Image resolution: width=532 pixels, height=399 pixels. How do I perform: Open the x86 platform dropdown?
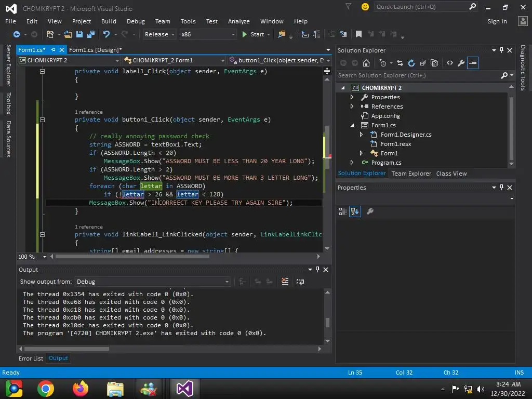pos(208,34)
